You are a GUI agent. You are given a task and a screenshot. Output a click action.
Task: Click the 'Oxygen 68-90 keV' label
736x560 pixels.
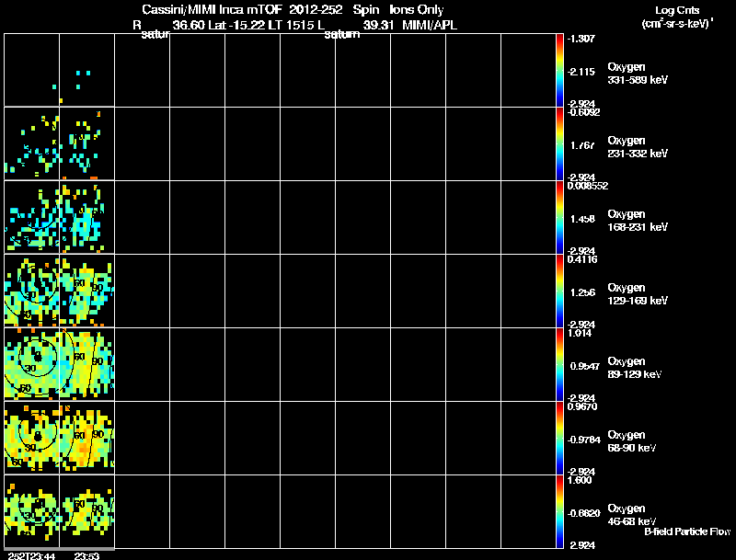632,441
